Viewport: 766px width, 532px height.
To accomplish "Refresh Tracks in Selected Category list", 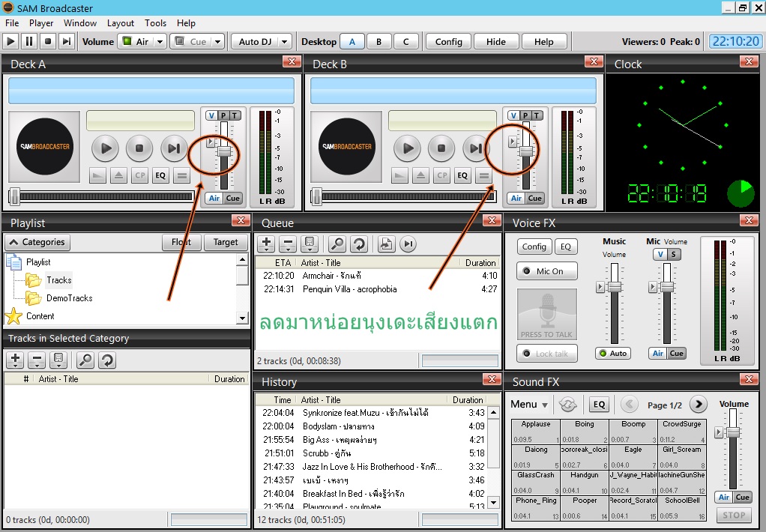I will click(x=107, y=360).
